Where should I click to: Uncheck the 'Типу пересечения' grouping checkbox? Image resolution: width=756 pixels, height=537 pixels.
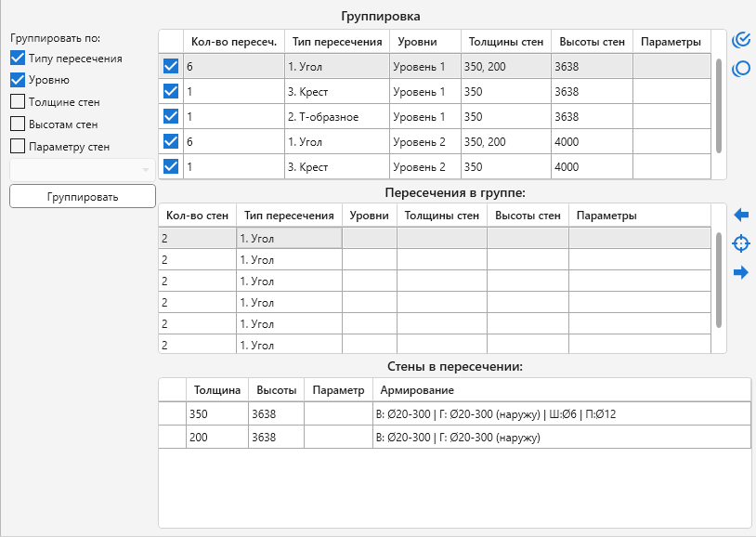pos(18,59)
